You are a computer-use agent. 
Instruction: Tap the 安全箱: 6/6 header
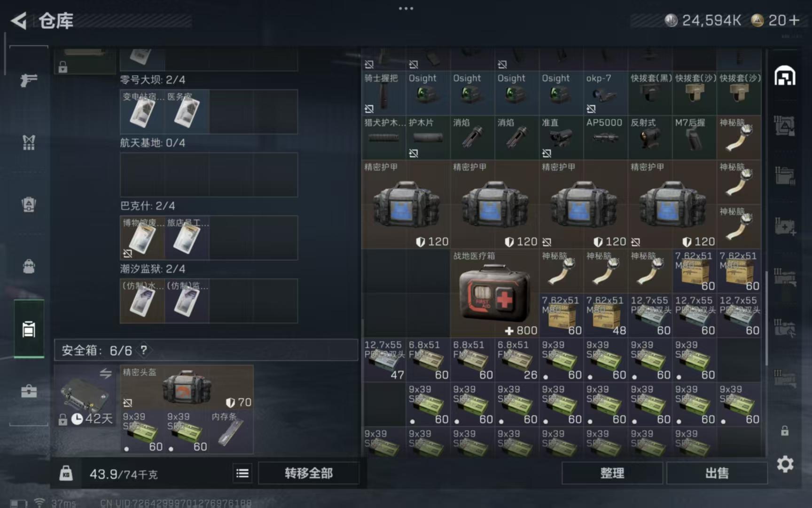(206, 350)
